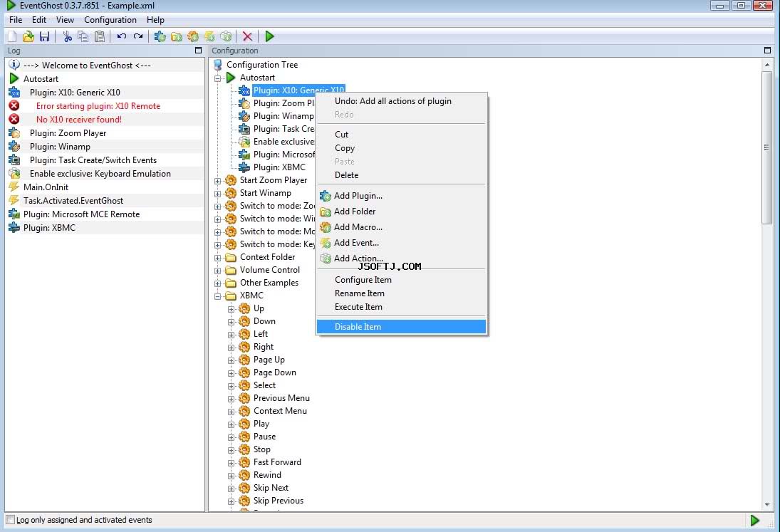Screen dimensions: 780x532
Task: Click the red X delete toolbar icon
Action: point(247,36)
